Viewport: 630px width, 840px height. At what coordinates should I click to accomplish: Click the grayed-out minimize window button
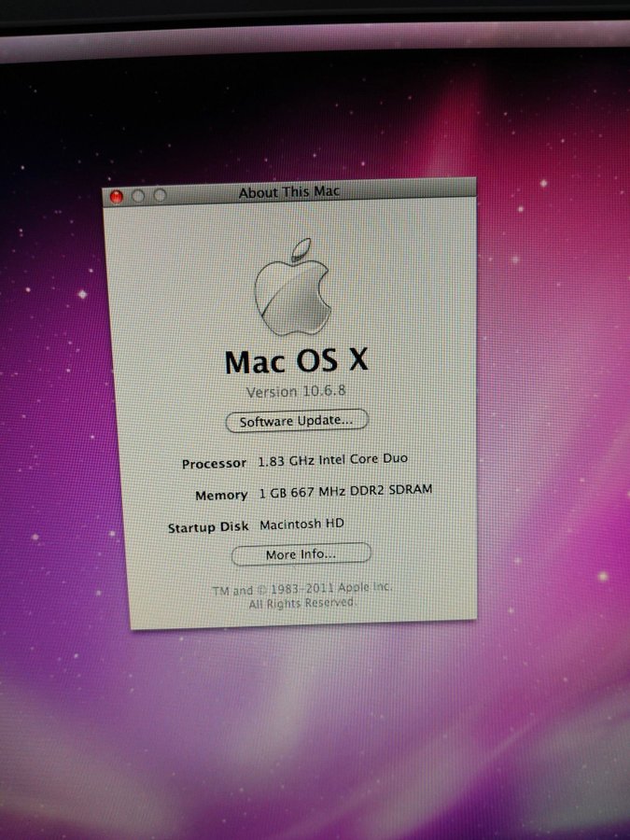click(x=138, y=196)
